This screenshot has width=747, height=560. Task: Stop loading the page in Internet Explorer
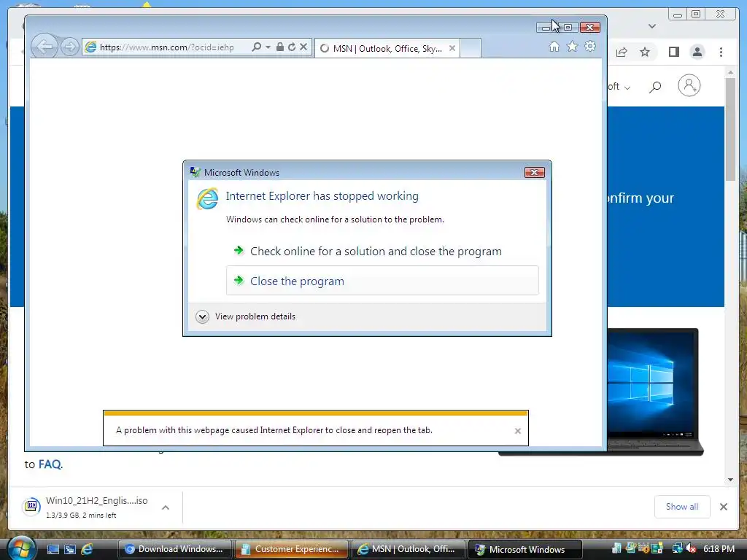303,47
